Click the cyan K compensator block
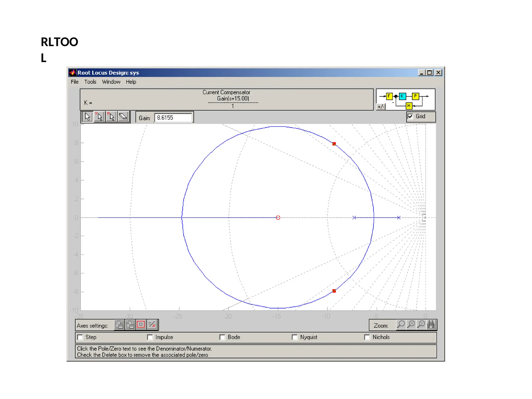The width and height of the screenshot is (532, 399). [402, 96]
